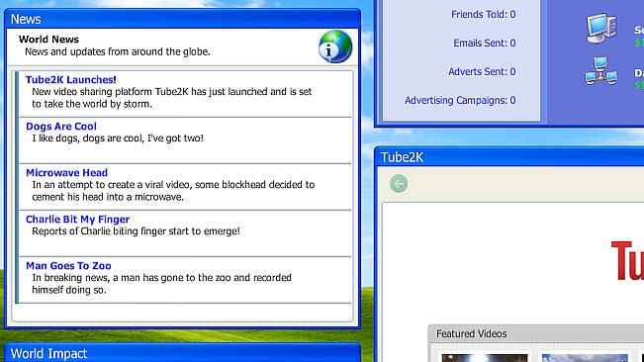The image size is (644, 362).
Task: Click the Adverts Sent: 0 stat
Action: tap(482, 71)
